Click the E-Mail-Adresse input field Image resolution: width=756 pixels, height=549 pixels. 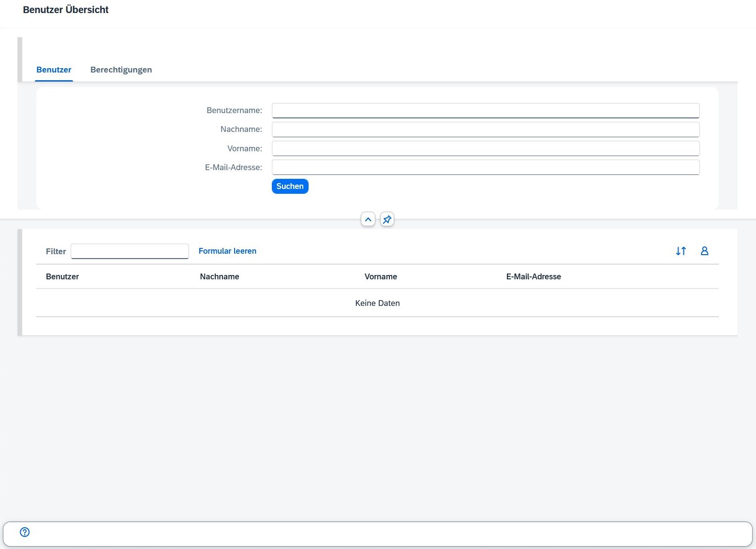(485, 167)
